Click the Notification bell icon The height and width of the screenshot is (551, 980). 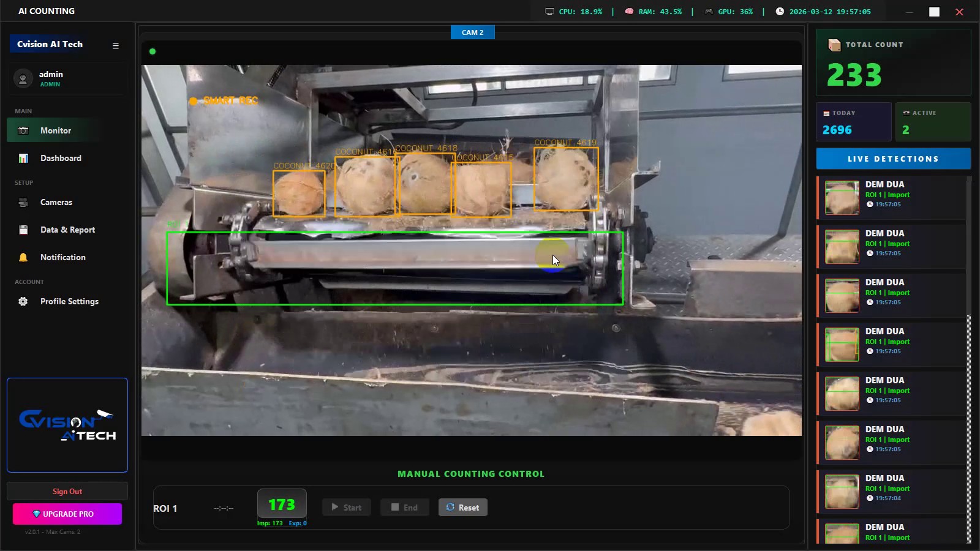click(23, 257)
